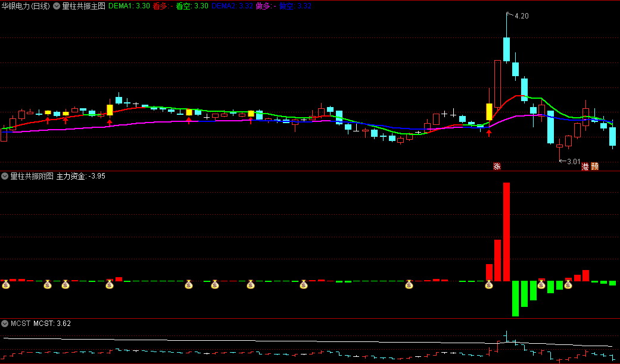Click the 华银电力(日线) stock title
Screen dimensions: 620x364
[x=26, y=6]
